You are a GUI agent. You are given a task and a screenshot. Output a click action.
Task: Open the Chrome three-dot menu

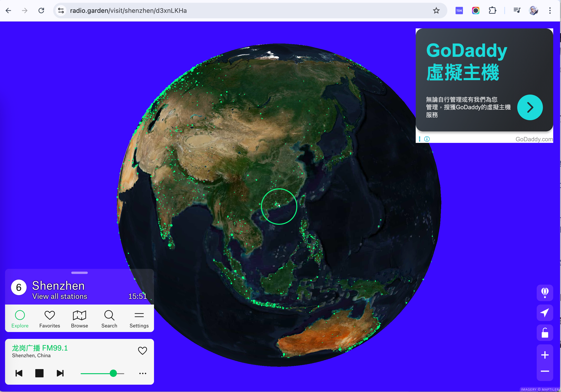tap(550, 11)
